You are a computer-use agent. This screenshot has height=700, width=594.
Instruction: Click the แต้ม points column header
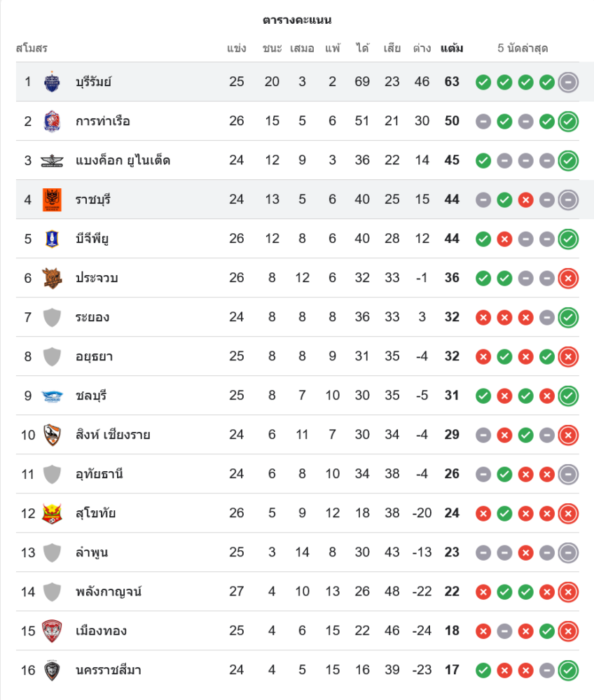click(x=452, y=48)
